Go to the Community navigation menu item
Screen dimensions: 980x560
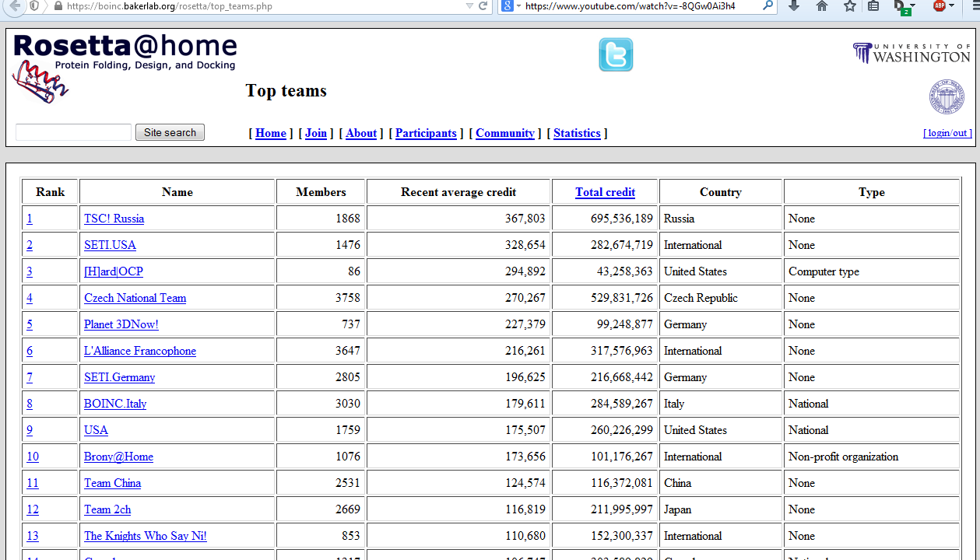point(504,133)
